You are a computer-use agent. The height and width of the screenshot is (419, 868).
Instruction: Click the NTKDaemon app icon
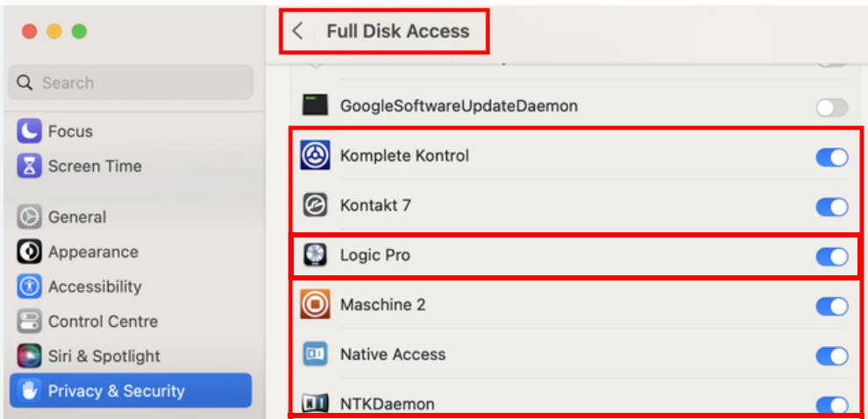[315, 403]
